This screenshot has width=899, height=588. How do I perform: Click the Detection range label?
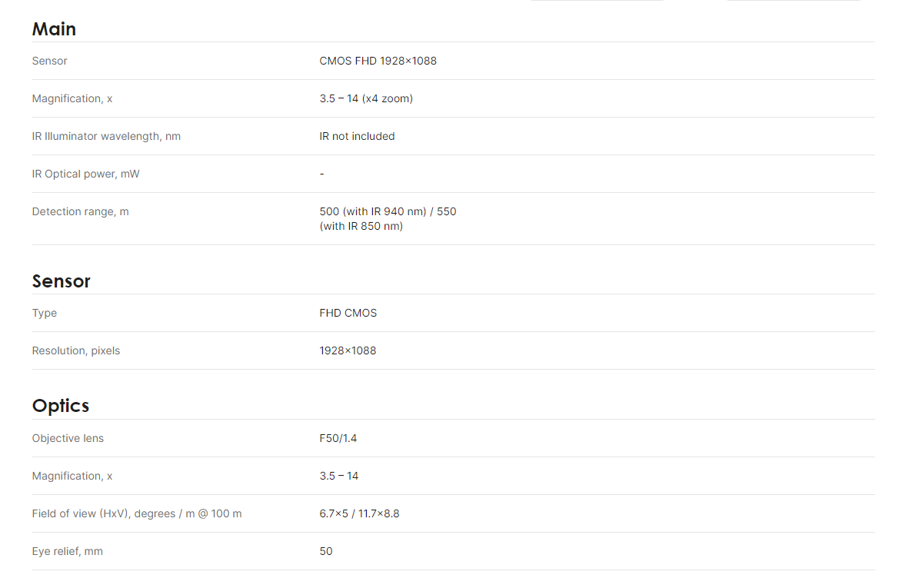pyautogui.click(x=80, y=211)
